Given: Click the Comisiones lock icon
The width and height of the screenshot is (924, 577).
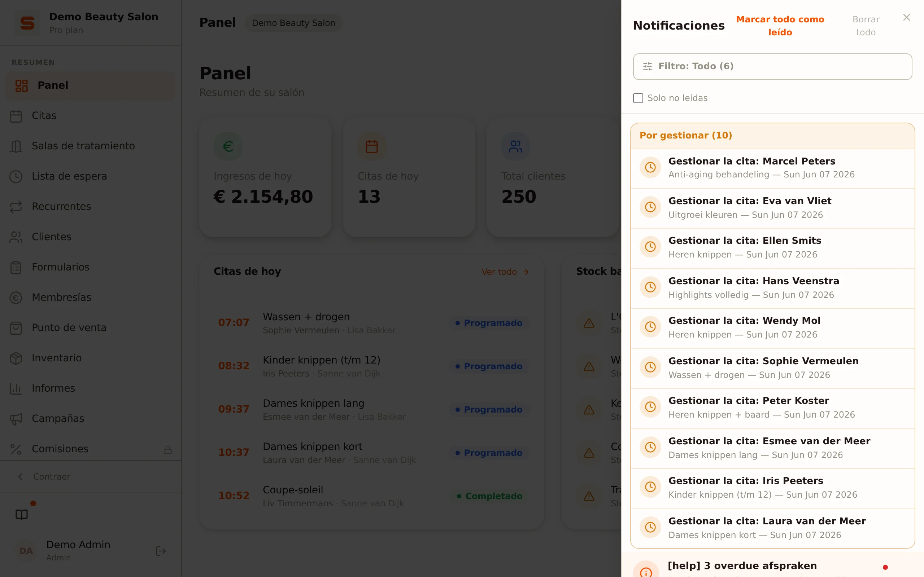Looking at the screenshot, I should pos(167,449).
